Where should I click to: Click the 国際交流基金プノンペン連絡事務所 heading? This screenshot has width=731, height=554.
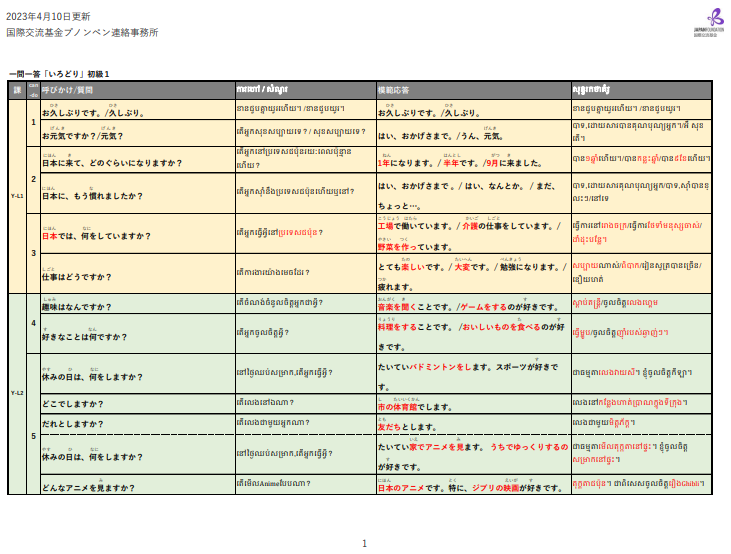(80, 32)
